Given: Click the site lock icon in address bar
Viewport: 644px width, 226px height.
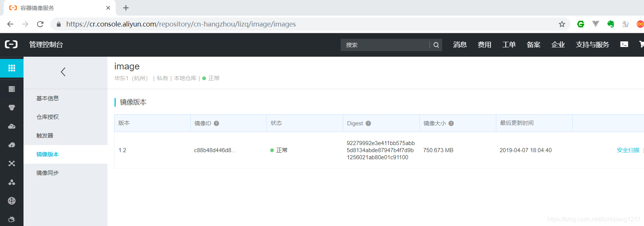Looking at the screenshot, I should pos(59,24).
